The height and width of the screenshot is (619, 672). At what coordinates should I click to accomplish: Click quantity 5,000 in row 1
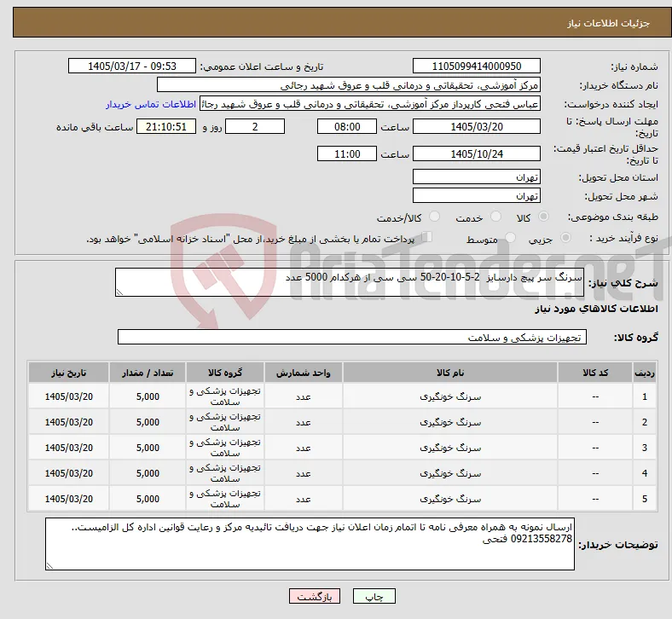[x=148, y=396]
